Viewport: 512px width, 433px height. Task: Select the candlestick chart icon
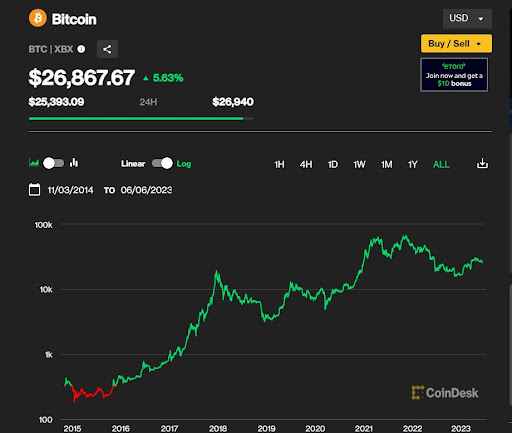pos(74,163)
